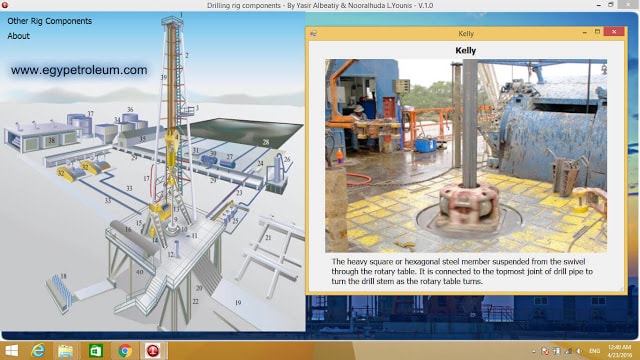Open the volume control in tray
Image resolution: width=640 pixels, height=360 pixels.
[580, 351]
